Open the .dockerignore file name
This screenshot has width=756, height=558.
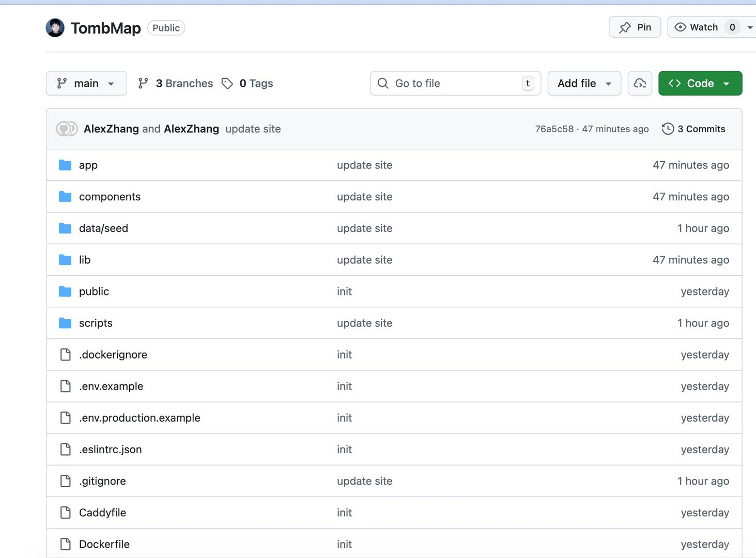[113, 354]
